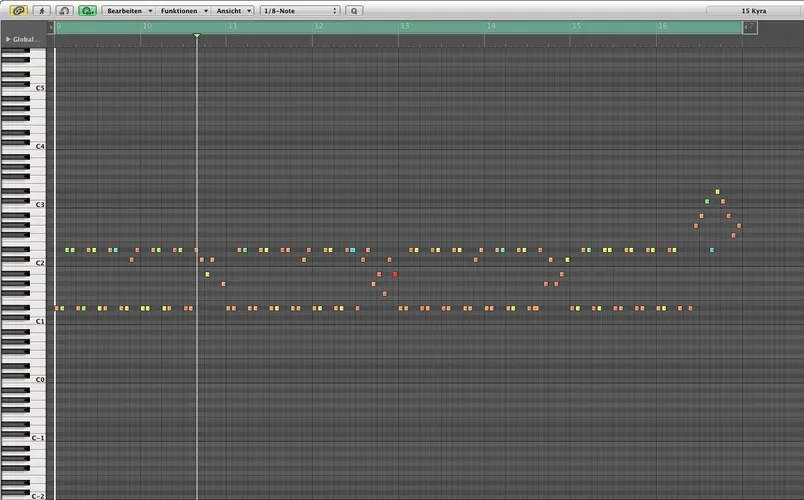The height and width of the screenshot is (500, 804).
Task: Toggle the Catch playhead running-man button
Action: [42, 10]
